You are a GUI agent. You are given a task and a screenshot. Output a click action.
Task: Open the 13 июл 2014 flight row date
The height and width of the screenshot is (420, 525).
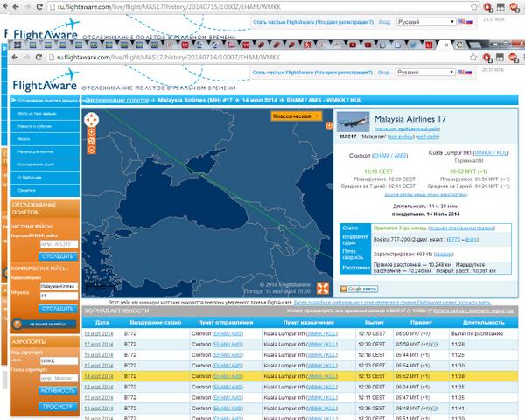(98, 387)
